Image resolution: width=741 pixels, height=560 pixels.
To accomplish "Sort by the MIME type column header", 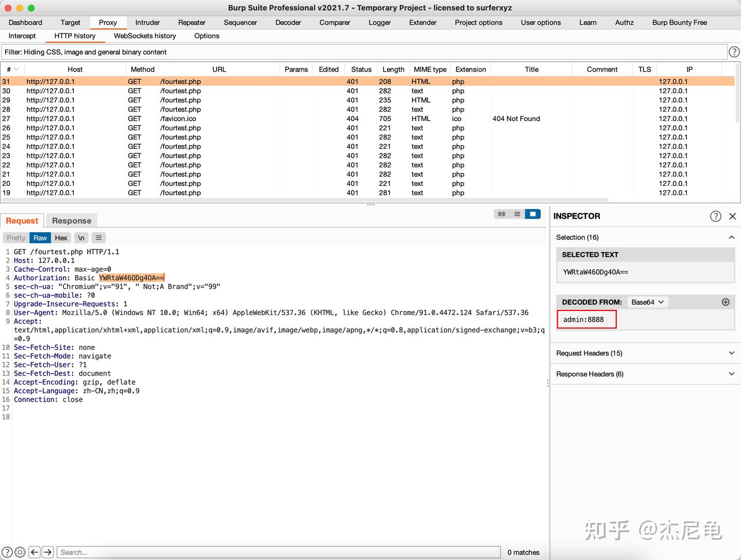I will tap(430, 69).
